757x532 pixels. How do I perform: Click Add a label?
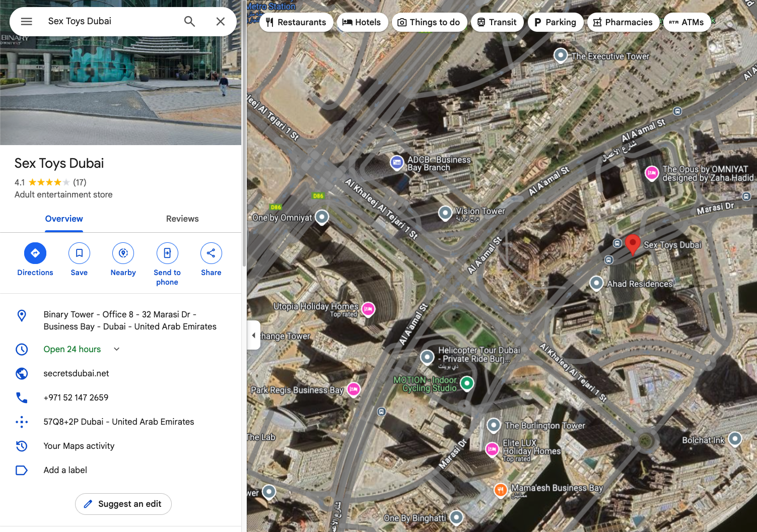coord(65,470)
